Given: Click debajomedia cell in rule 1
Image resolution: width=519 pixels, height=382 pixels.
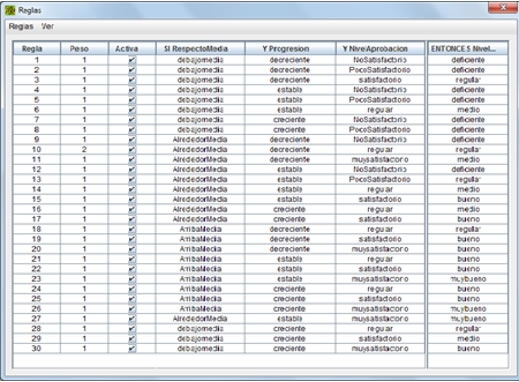Looking at the screenshot, I should click(x=200, y=60).
